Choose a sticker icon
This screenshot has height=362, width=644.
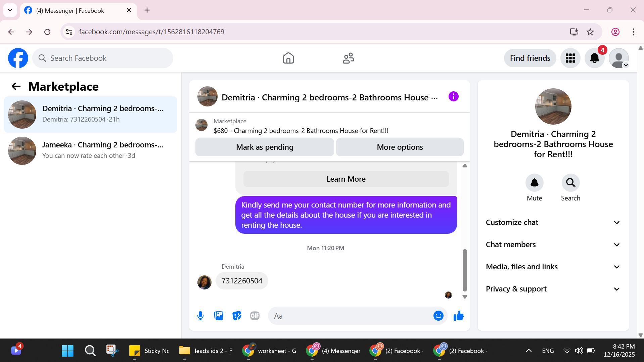tap(237, 316)
